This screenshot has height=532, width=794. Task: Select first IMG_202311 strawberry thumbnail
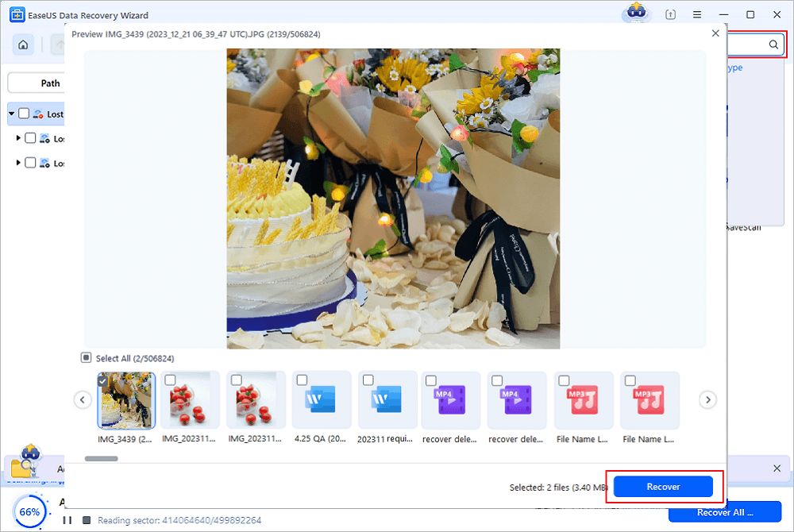tap(191, 400)
